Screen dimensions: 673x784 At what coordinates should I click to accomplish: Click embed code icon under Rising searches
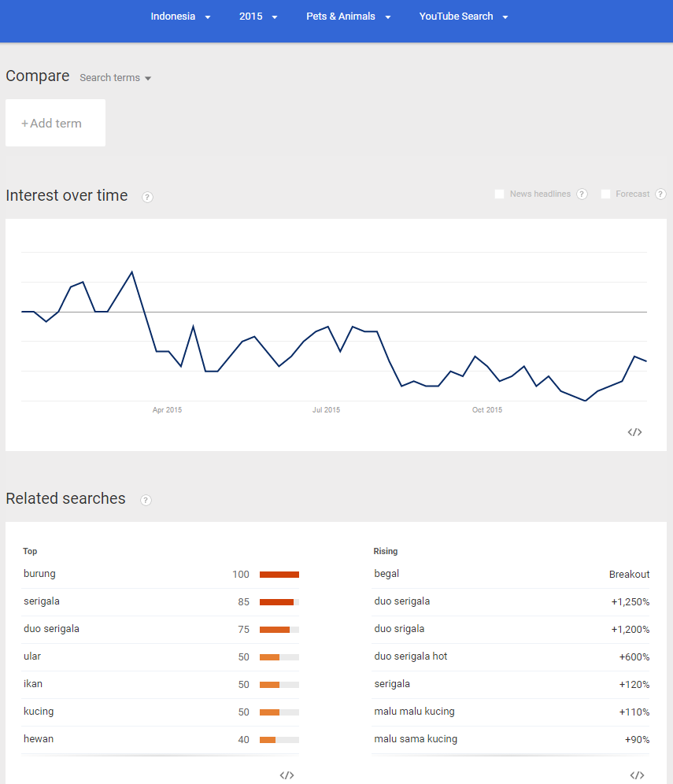tap(637, 775)
